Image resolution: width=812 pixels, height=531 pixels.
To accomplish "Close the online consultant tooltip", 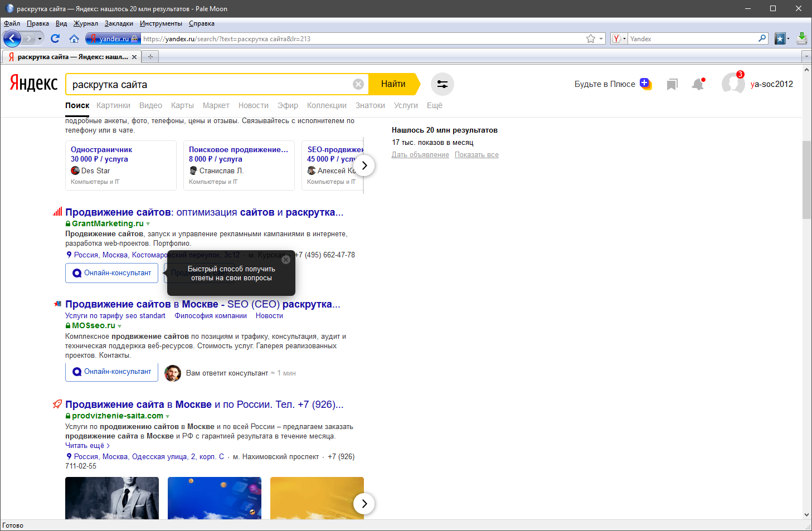I will click(286, 260).
